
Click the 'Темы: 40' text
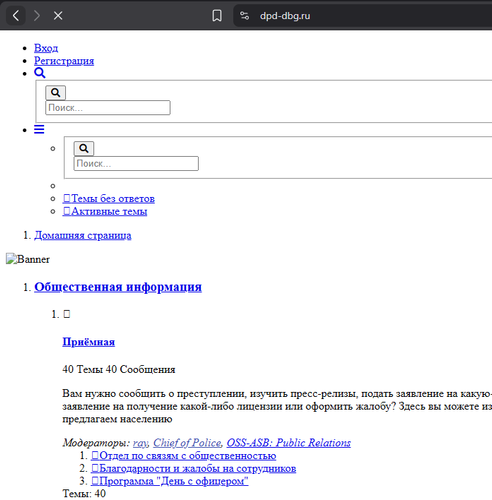pyautogui.click(x=84, y=494)
